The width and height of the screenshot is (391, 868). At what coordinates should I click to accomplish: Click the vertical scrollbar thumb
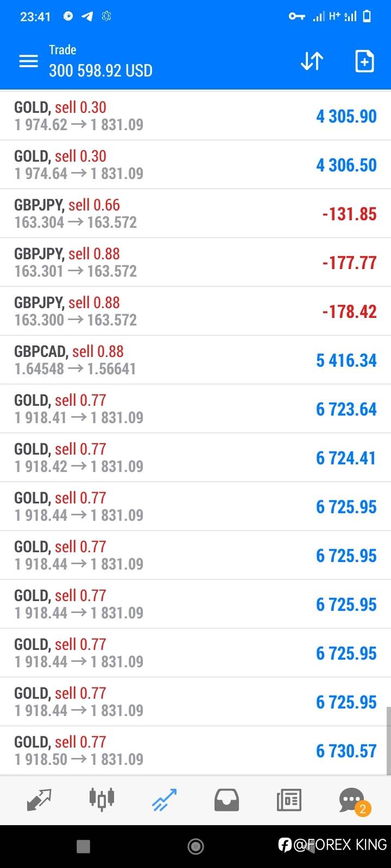point(388,741)
